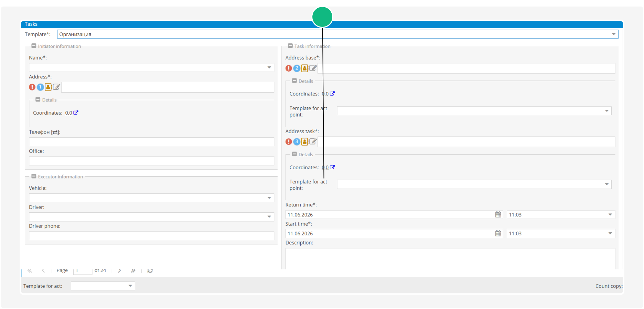The width and height of the screenshot is (644, 309).
Task: Click the refresh icon in the pagination bar
Action: point(150,271)
